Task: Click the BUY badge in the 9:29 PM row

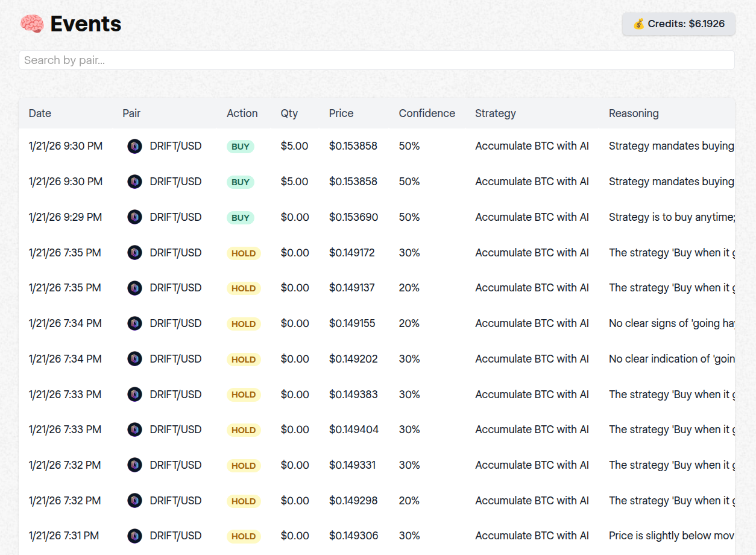Action: [x=241, y=218]
